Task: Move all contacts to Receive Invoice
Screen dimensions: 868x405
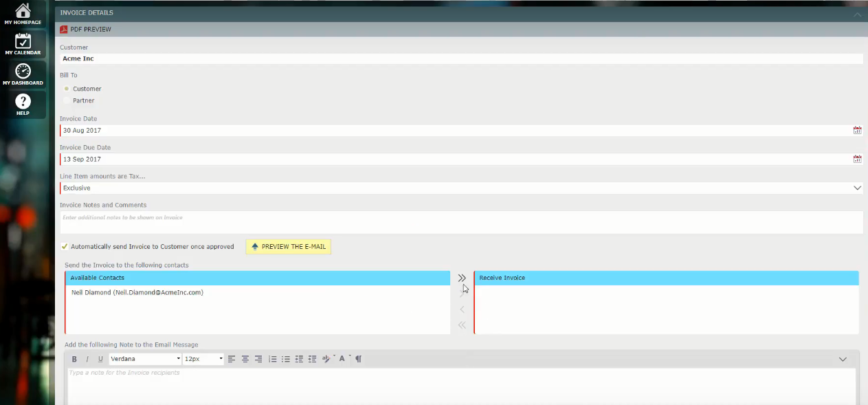Action: tap(462, 278)
